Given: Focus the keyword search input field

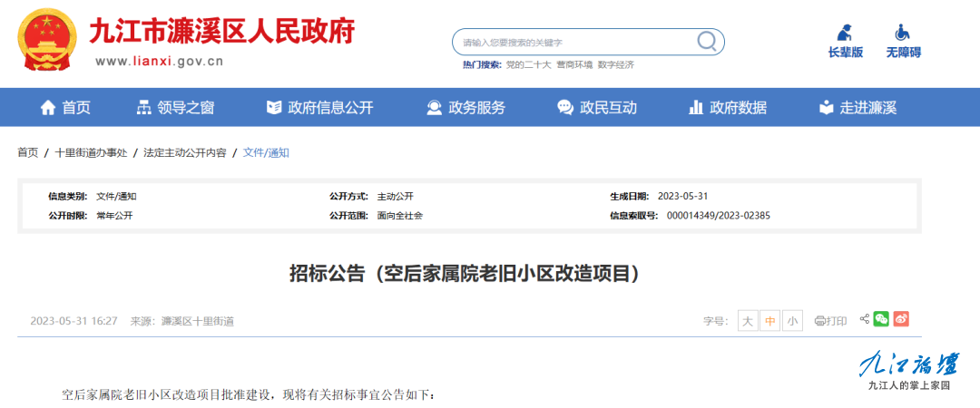Looking at the screenshot, I should (572, 42).
